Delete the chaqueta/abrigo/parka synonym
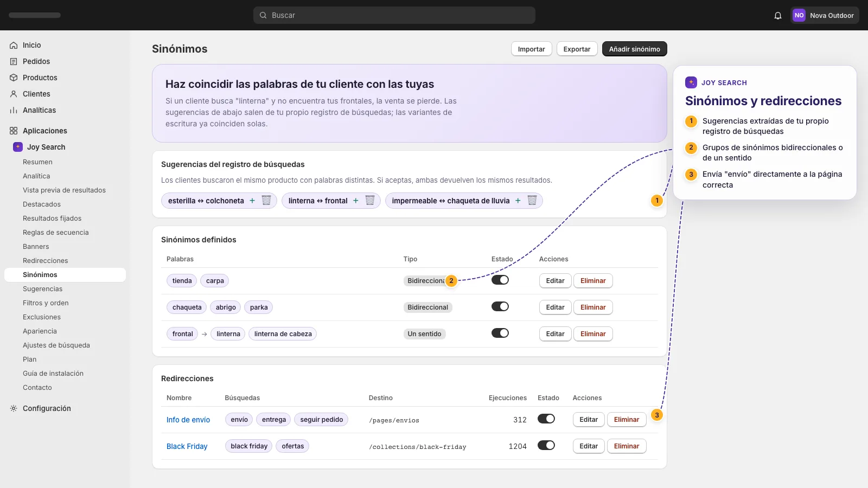The height and width of the screenshot is (488, 868). (x=593, y=307)
